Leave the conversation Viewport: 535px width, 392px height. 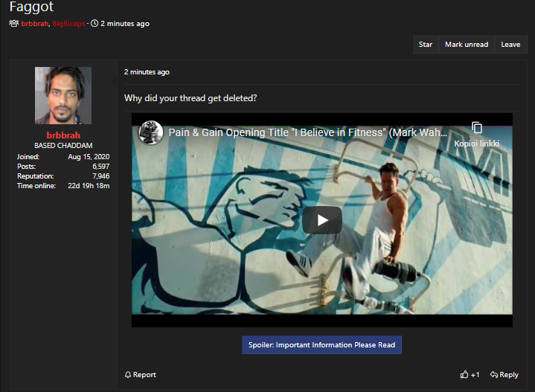tap(510, 45)
